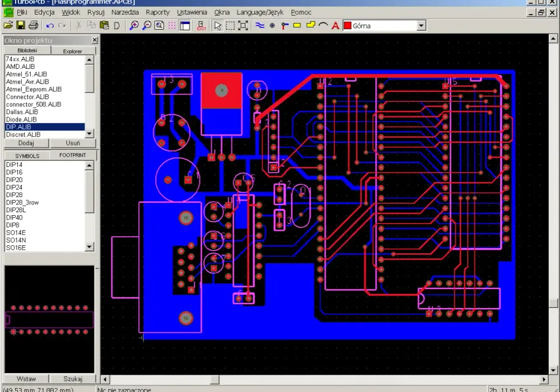
Task: Switch to the FOOTPRINT tab
Action: 72,155
